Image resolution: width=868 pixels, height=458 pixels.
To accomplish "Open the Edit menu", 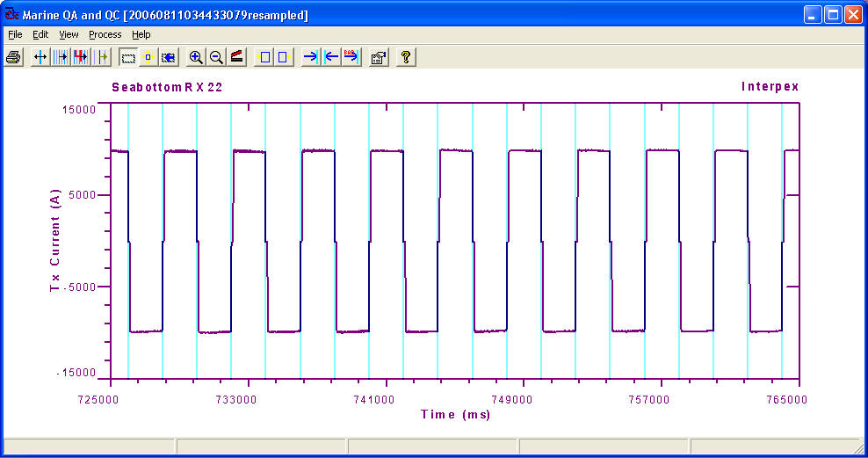I will point(40,34).
